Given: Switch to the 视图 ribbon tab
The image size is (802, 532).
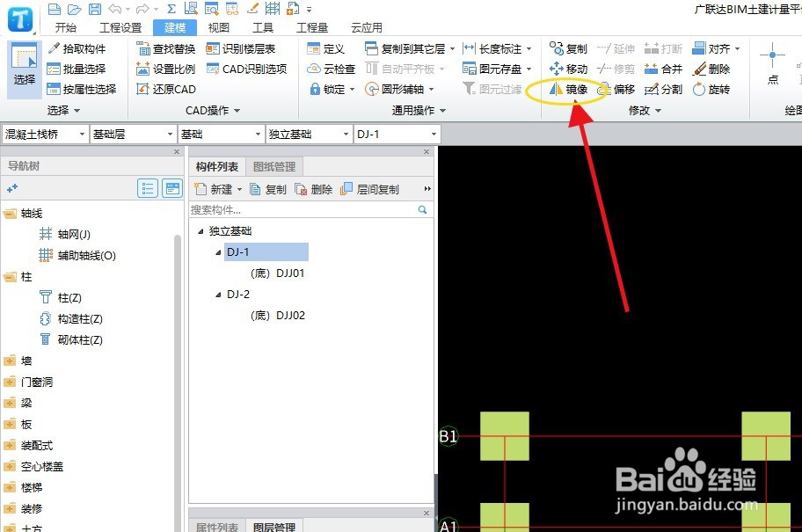Looking at the screenshot, I should click(x=218, y=26).
